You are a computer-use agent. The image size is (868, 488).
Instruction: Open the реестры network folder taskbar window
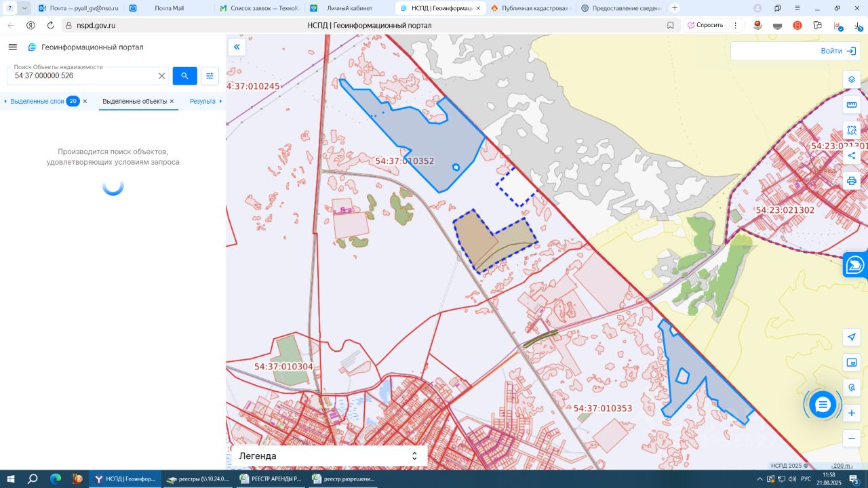tap(199, 479)
